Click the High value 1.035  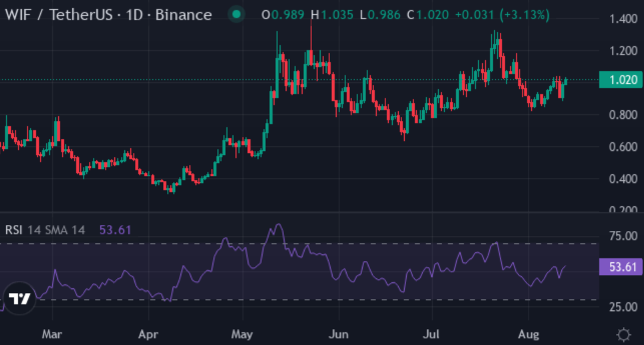(x=337, y=15)
